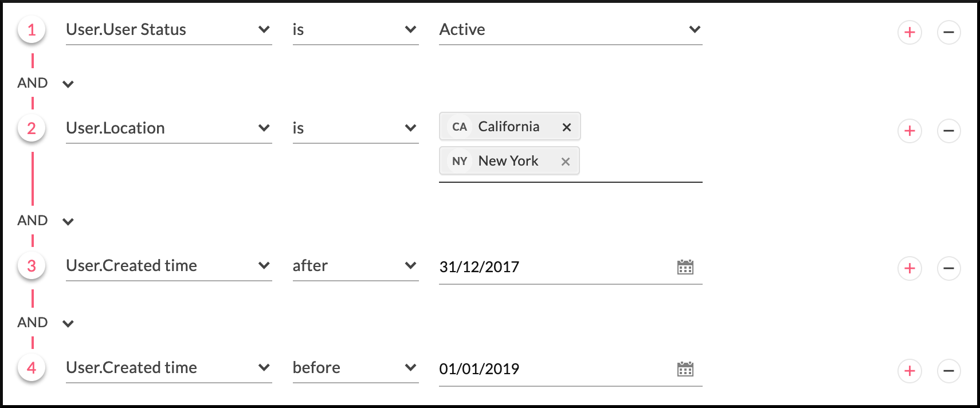
Task: Add a condition after the User Status row
Action: pyautogui.click(x=910, y=32)
